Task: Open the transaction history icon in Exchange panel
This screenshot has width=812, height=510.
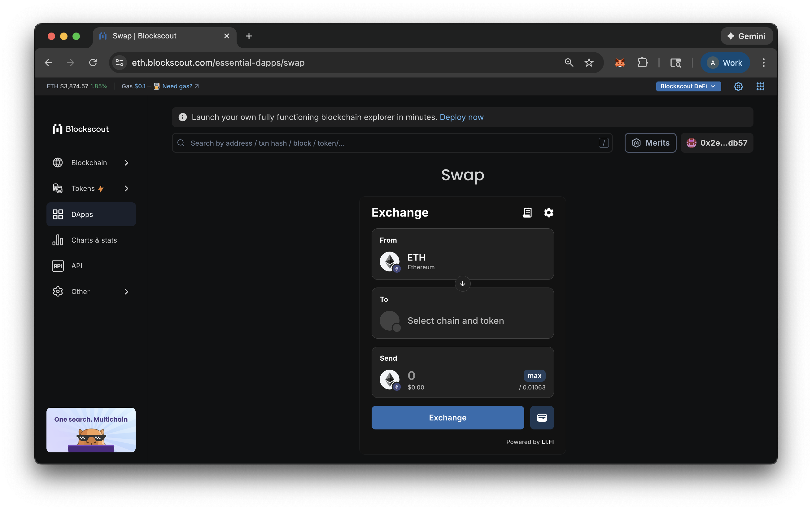Action: point(527,212)
